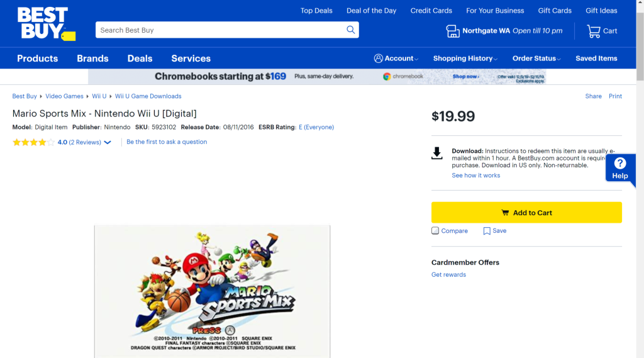The height and width of the screenshot is (358, 644).
Task: Click the Mario Sports Mix product image
Action: coord(212,291)
